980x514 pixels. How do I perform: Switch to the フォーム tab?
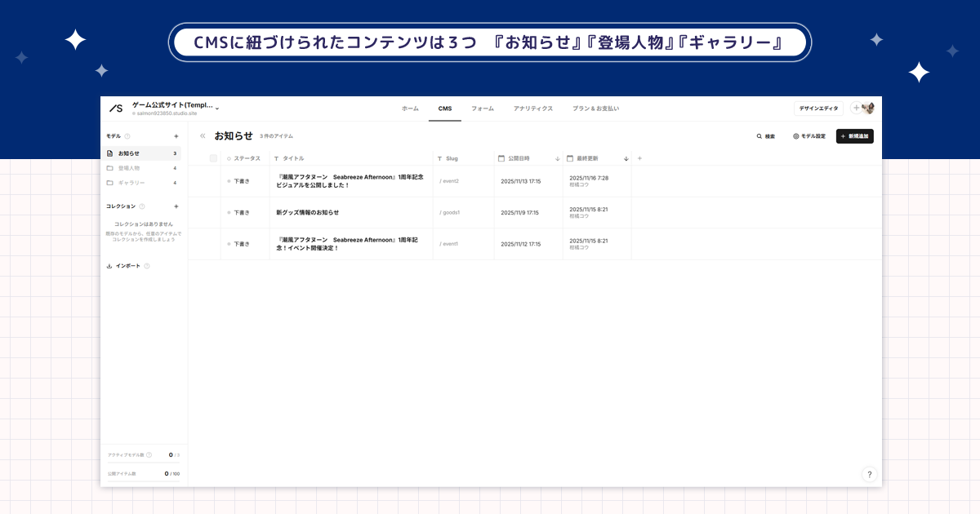click(483, 109)
